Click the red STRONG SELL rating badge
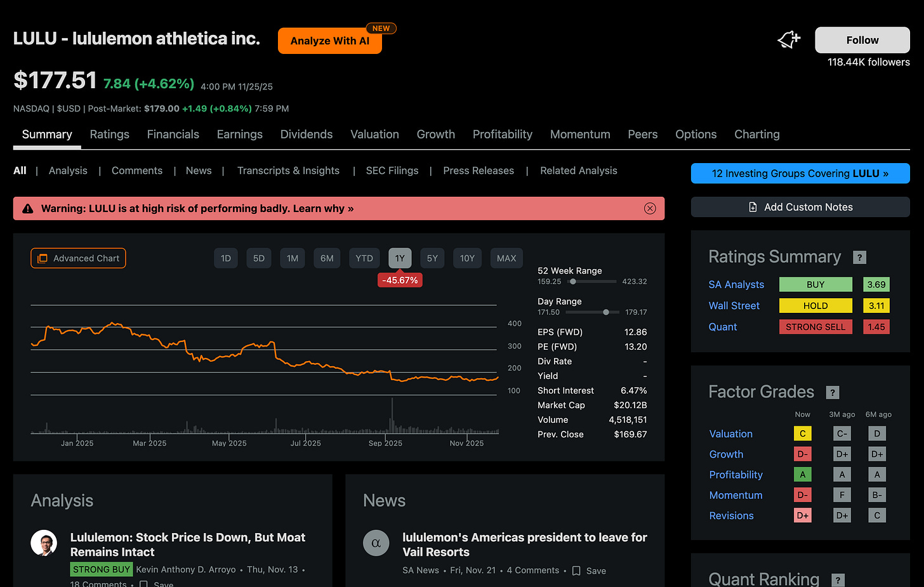Viewport: 924px width, 587px height. 815,327
